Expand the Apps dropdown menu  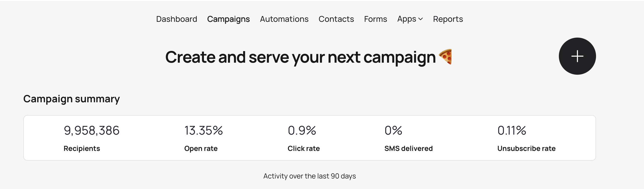pos(410,19)
